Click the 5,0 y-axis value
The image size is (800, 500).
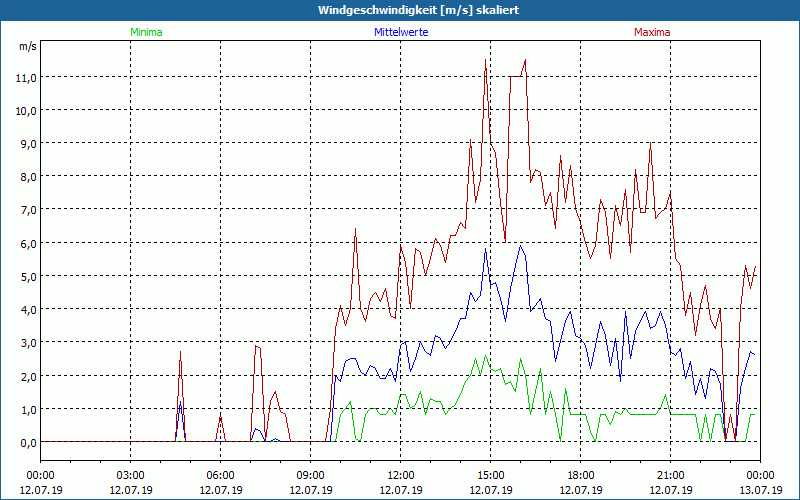click(29, 277)
